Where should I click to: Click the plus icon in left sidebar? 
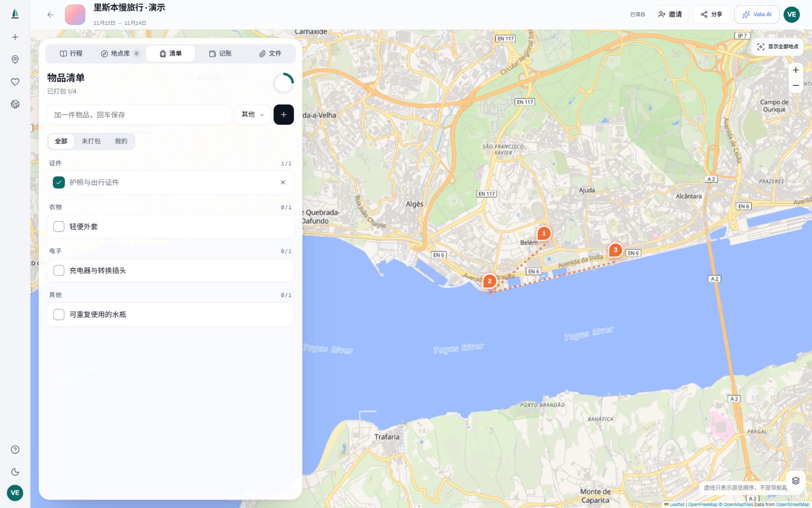[x=15, y=37]
